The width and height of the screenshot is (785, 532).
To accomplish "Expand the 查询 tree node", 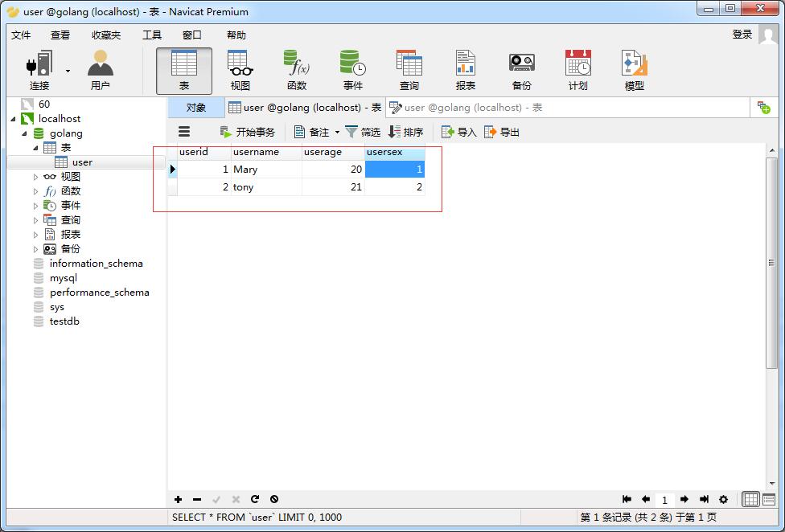I will tap(35, 220).
